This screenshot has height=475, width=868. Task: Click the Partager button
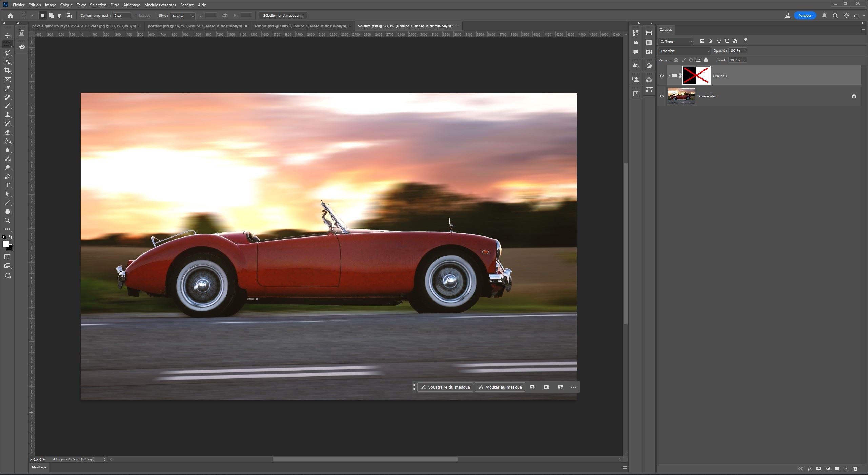click(x=805, y=15)
